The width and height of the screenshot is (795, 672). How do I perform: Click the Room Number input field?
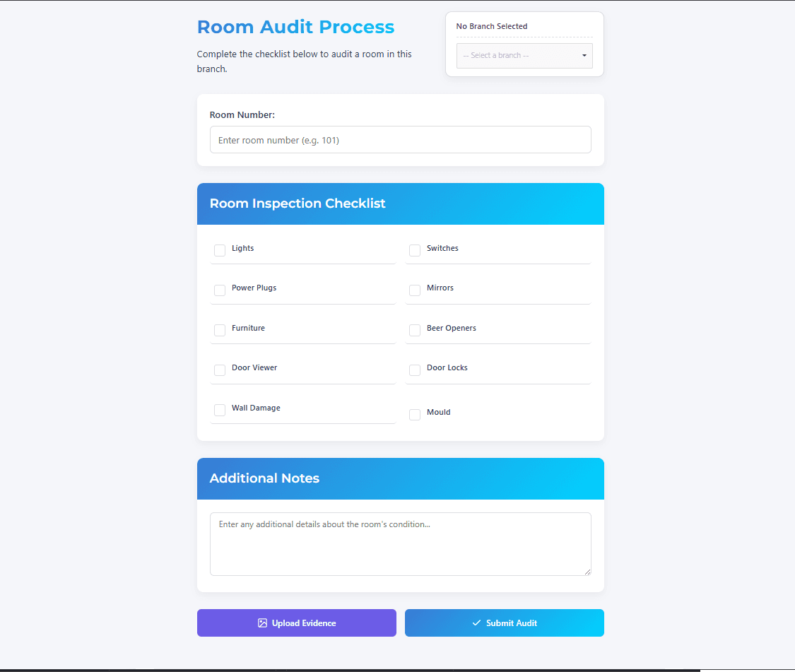[400, 139]
